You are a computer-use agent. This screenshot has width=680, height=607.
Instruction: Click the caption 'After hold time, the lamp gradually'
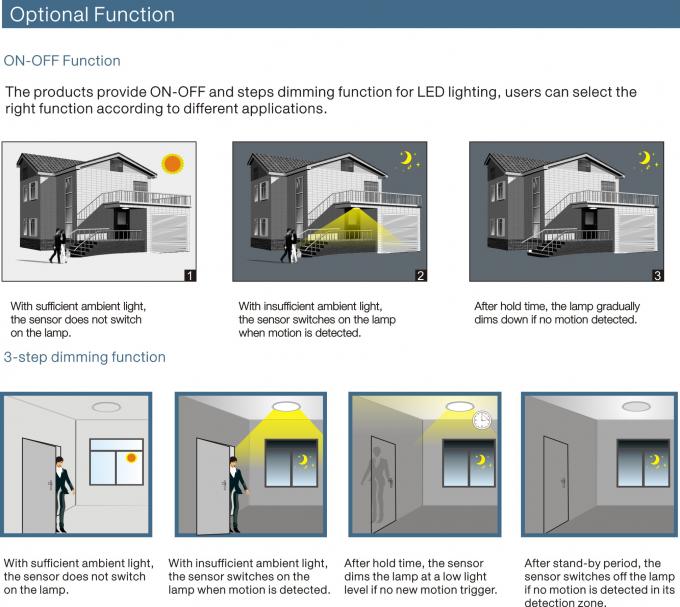(x=557, y=307)
